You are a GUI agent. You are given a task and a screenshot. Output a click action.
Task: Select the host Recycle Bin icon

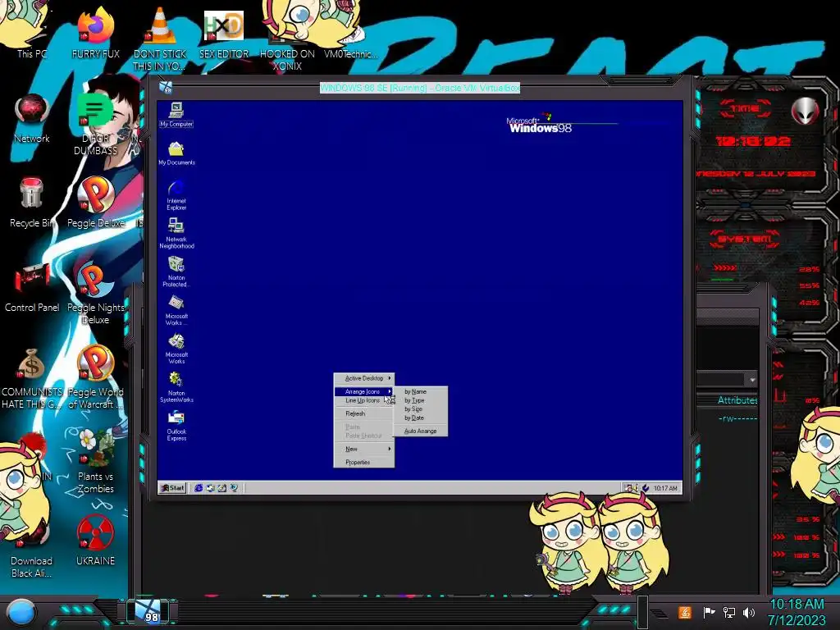pyautogui.click(x=32, y=203)
